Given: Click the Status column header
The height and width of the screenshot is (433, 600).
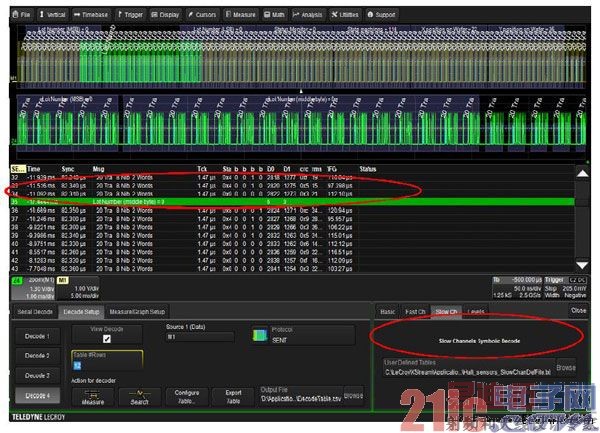Looking at the screenshot, I should point(368,169).
